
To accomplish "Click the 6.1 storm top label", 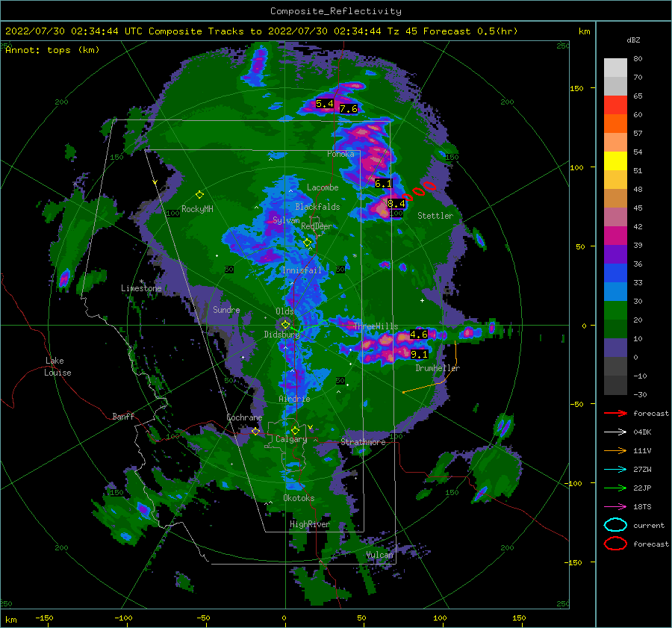I will coord(383,184).
